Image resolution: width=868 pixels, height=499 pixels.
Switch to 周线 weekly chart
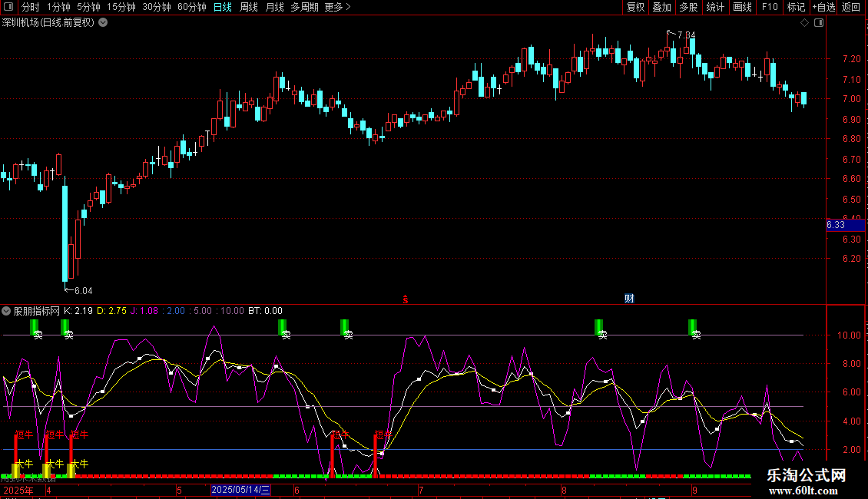[x=249, y=8]
